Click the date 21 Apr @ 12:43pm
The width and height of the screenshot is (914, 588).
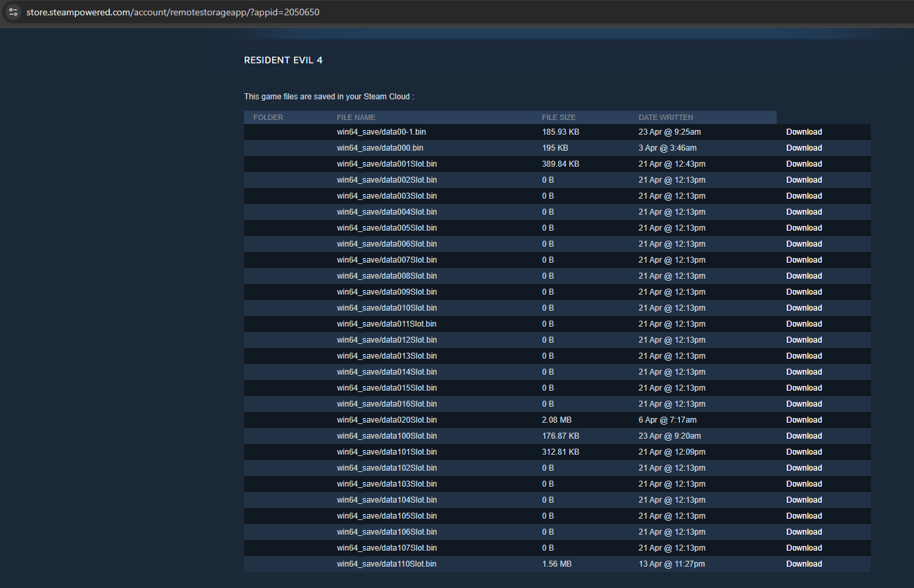[672, 164]
